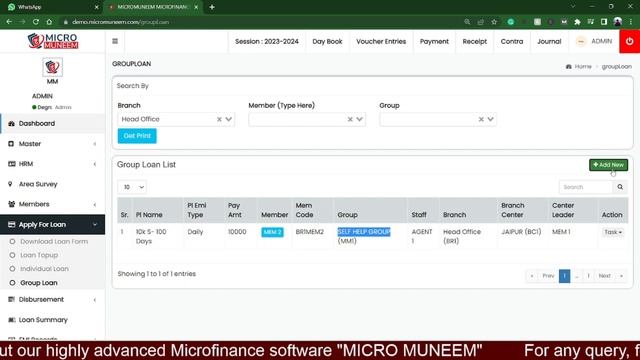640x360 pixels.
Task: Toggle the hamburger sidebar menu icon
Action: tap(115, 41)
